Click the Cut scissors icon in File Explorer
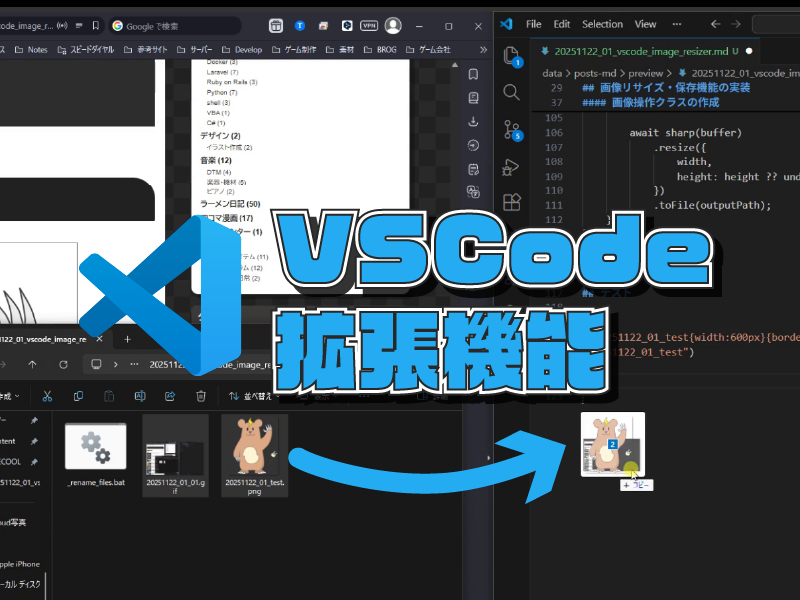800x600 pixels. (x=46, y=396)
